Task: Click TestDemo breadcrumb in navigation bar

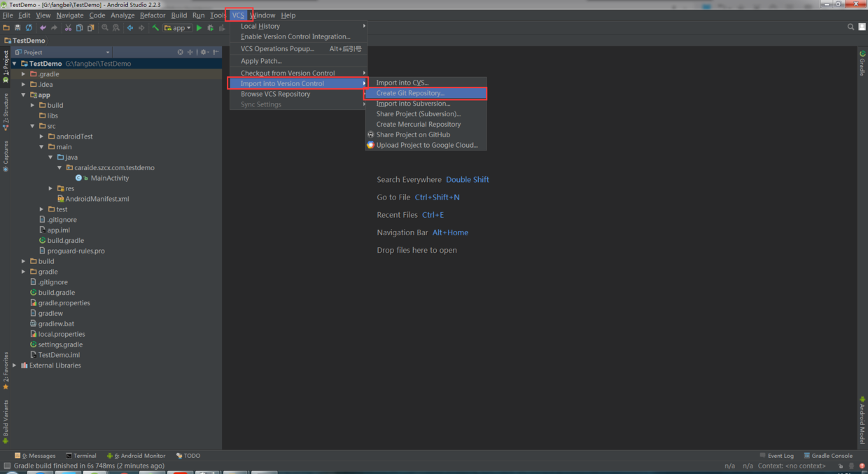Action: 24,41
